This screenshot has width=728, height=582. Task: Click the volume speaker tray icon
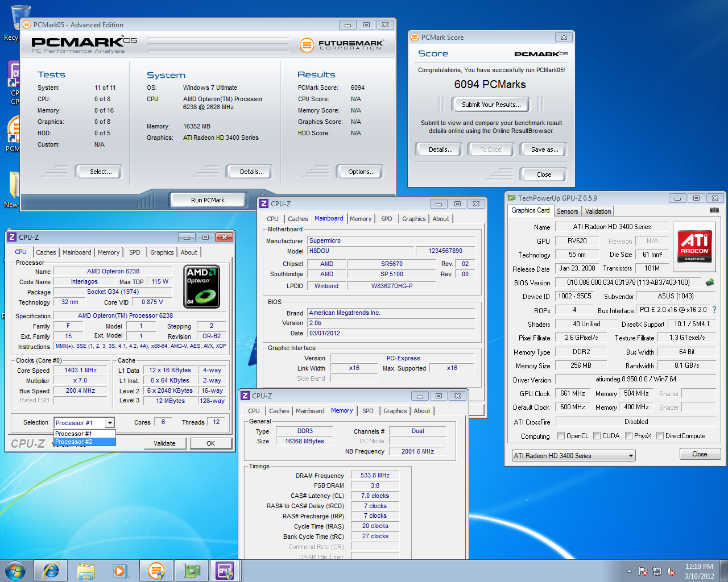pyautogui.click(x=671, y=571)
